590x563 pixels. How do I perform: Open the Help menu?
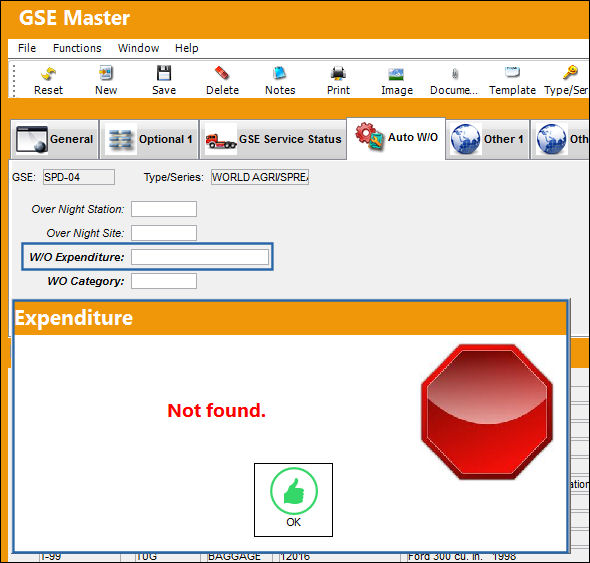pos(187,48)
